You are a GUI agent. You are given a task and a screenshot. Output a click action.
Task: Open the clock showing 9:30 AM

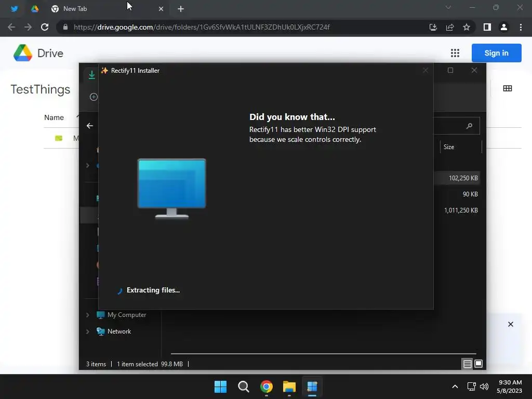point(510,387)
